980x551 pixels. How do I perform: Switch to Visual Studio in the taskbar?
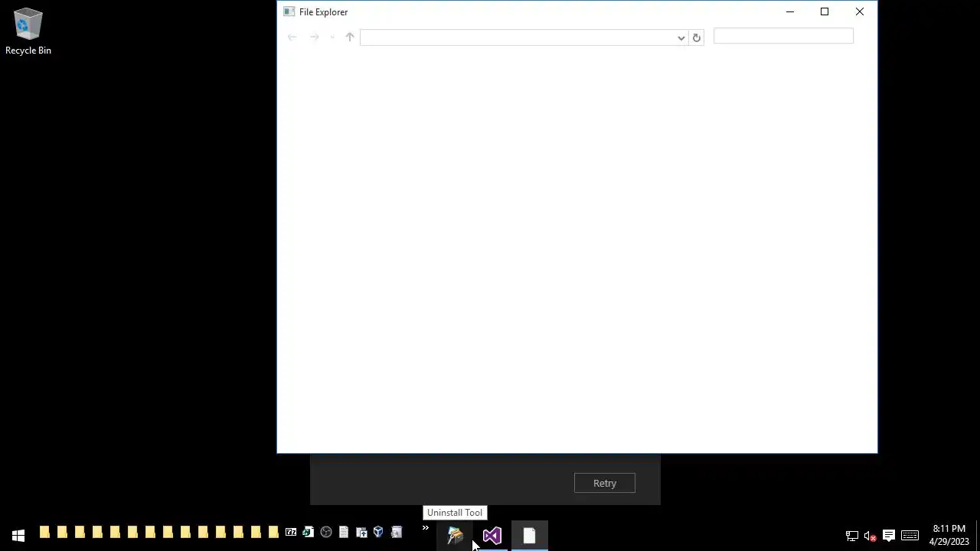click(x=492, y=536)
